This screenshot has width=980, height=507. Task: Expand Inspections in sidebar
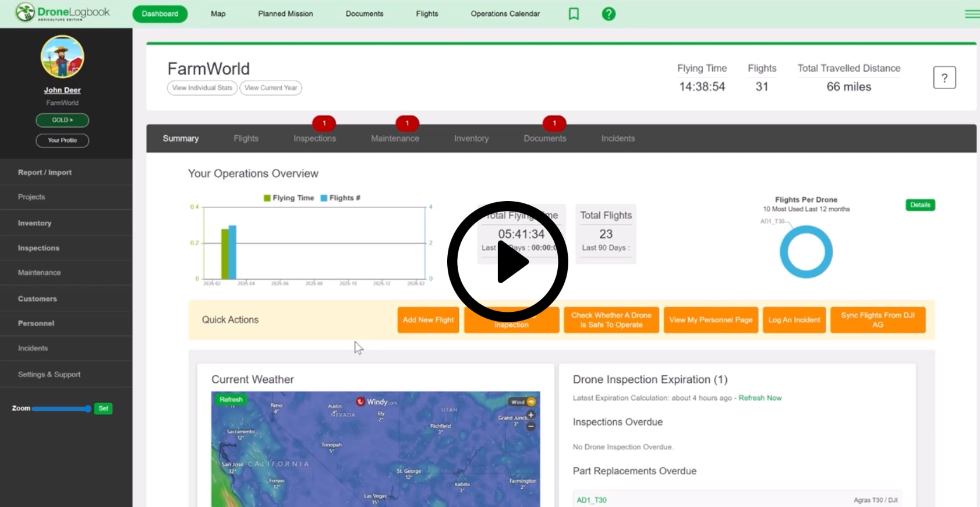[x=66, y=248]
